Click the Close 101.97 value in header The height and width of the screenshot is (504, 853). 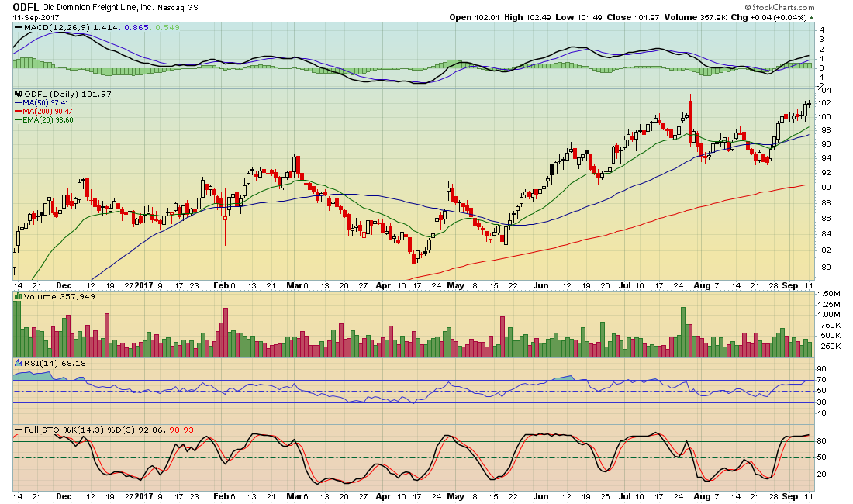click(633, 17)
